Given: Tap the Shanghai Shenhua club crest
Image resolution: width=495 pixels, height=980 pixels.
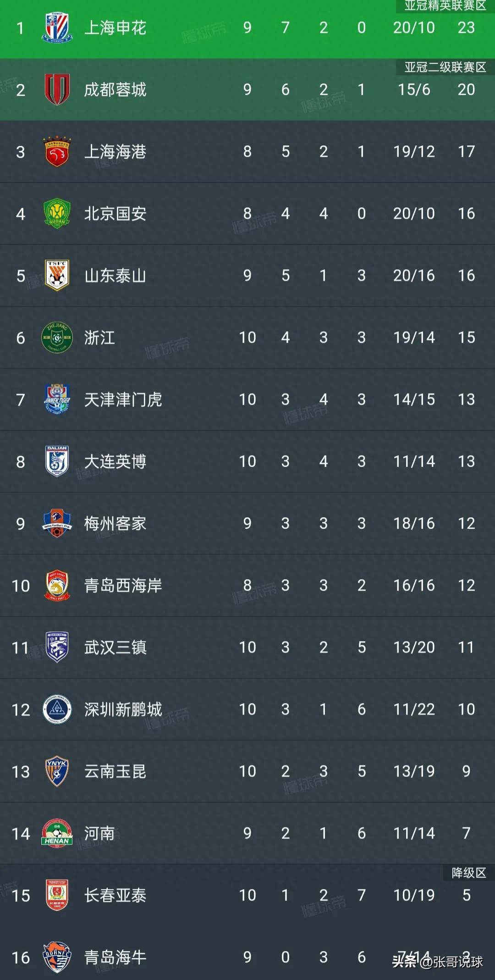Looking at the screenshot, I should tap(57, 28).
